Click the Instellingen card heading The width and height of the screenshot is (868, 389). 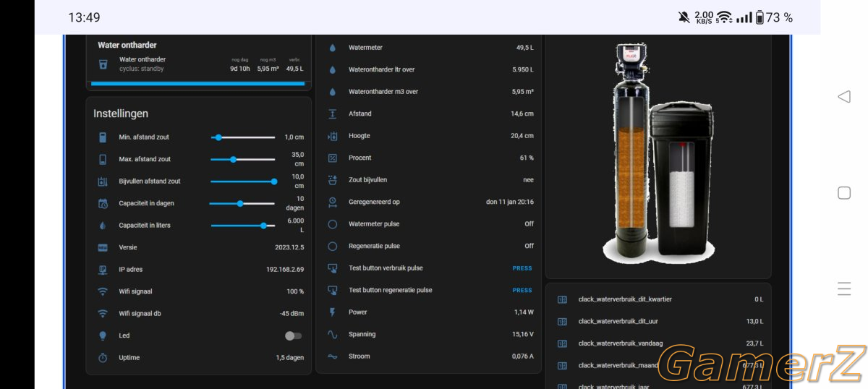121,114
